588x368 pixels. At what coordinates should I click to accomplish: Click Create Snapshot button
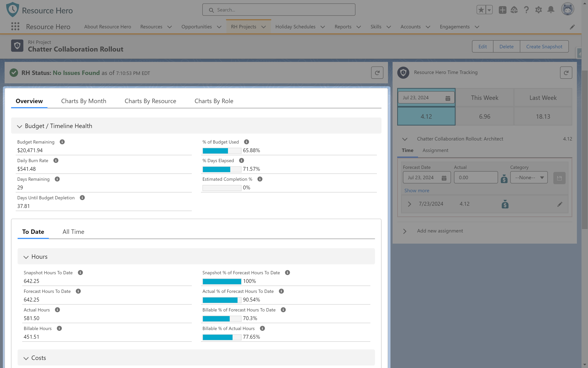[x=544, y=47]
